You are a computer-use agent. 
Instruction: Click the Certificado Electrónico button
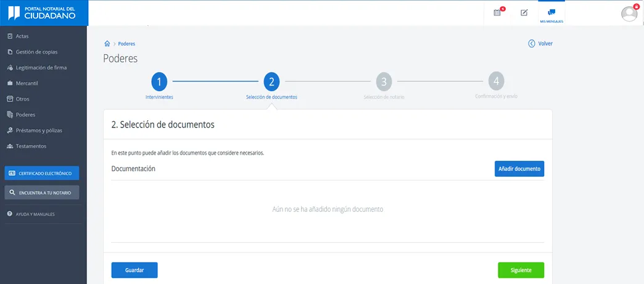click(x=42, y=173)
